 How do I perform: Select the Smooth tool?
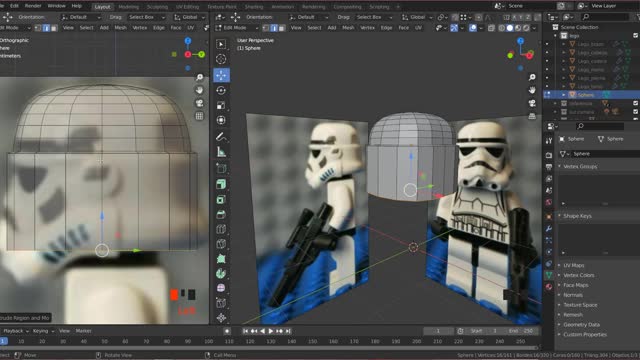pyautogui.click(x=221, y=288)
